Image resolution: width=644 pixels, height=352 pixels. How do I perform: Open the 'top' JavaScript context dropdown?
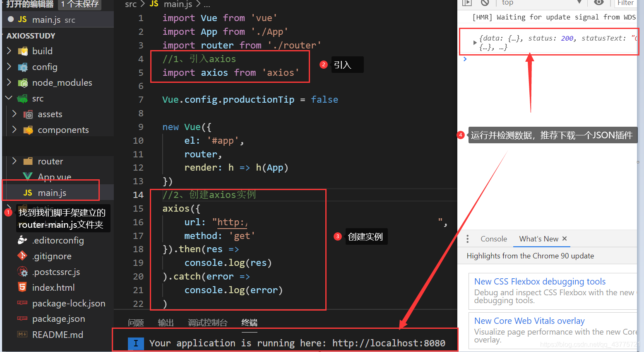pos(542,2)
